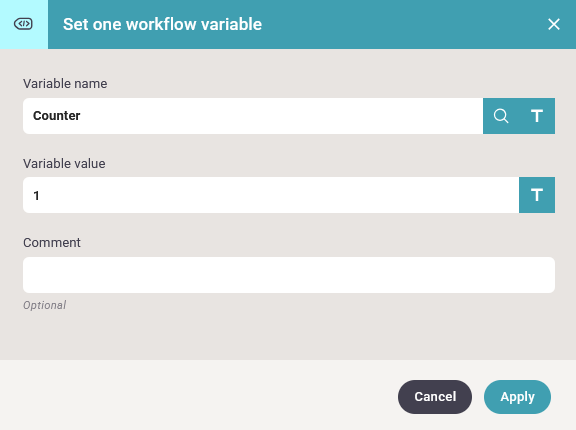The width and height of the screenshot is (576, 430).
Task: Click the Variable name label
Action: tap(65, 84)
